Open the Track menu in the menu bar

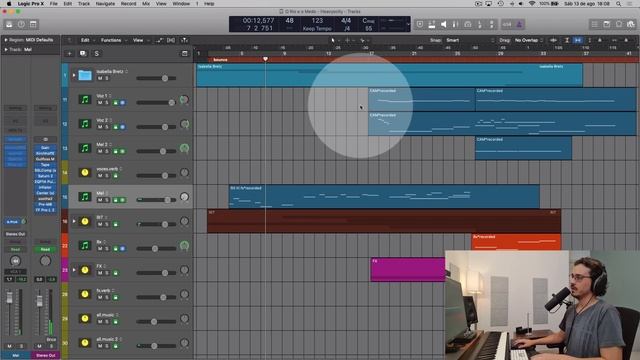pos(84,4)
